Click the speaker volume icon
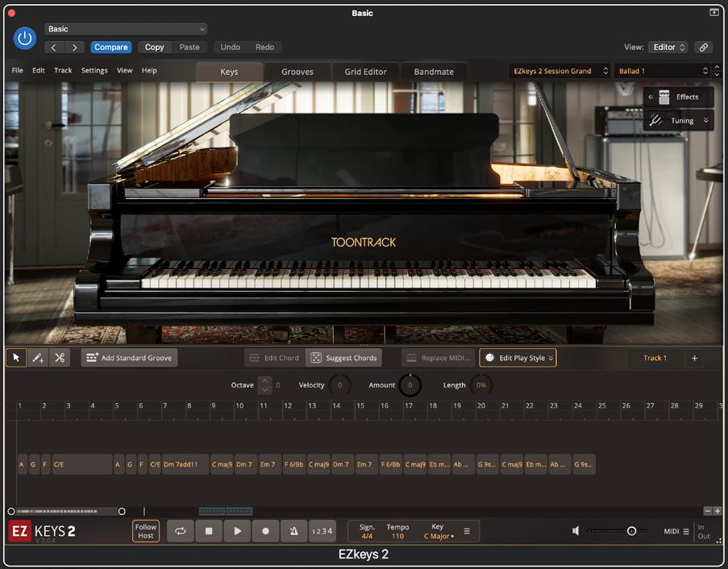Screen dimensions: 728x569 [576, 531]
